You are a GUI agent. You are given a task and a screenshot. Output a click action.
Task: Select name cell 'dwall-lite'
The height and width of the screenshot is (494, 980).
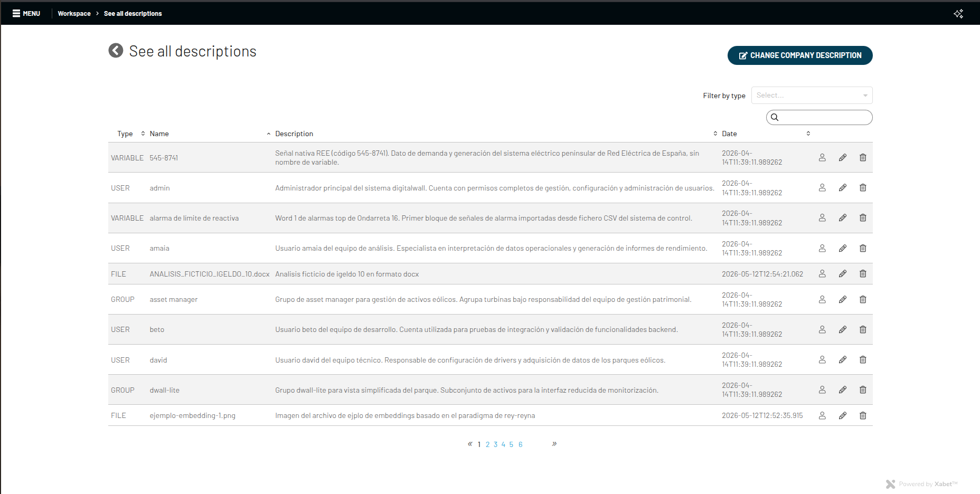pos(164,390)
